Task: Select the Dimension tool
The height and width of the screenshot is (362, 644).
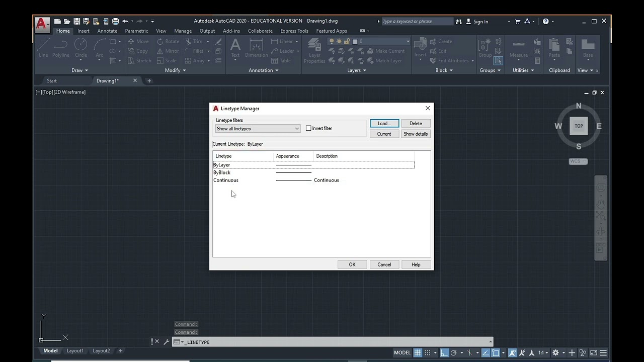Action: [x=256, y=48]
